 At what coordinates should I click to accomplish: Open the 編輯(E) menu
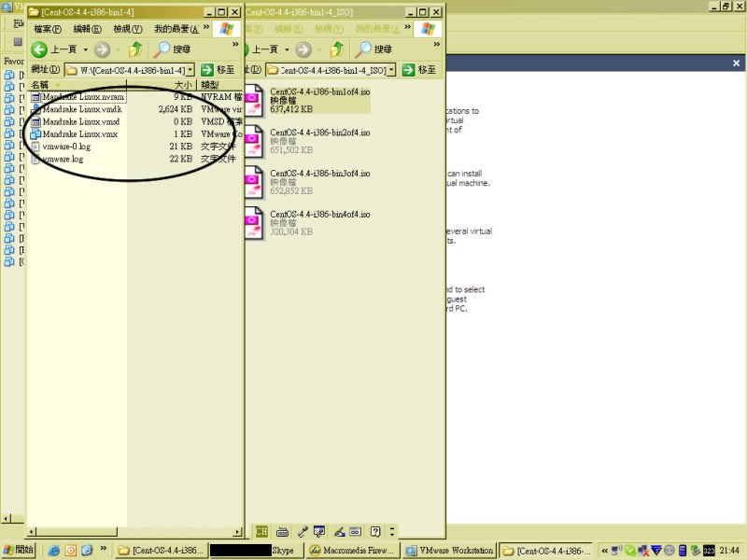[87, 29]
